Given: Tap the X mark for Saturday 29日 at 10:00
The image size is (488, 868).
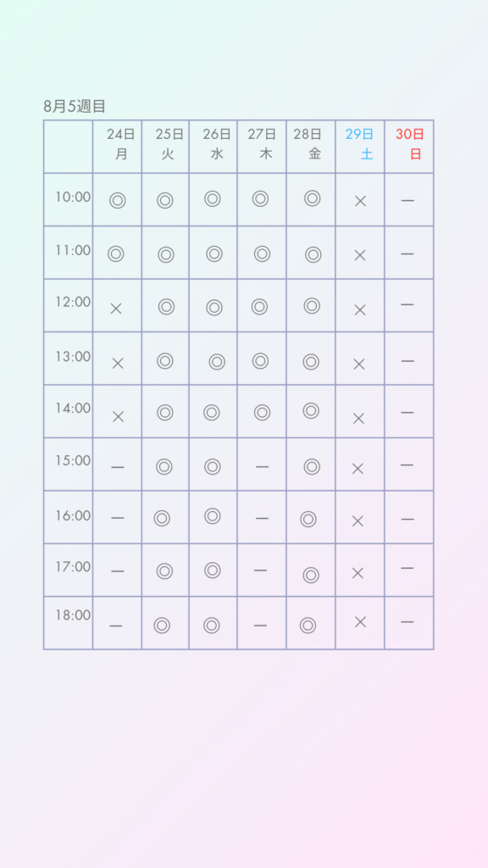Looking at the screenshot, I should [360, 201].
